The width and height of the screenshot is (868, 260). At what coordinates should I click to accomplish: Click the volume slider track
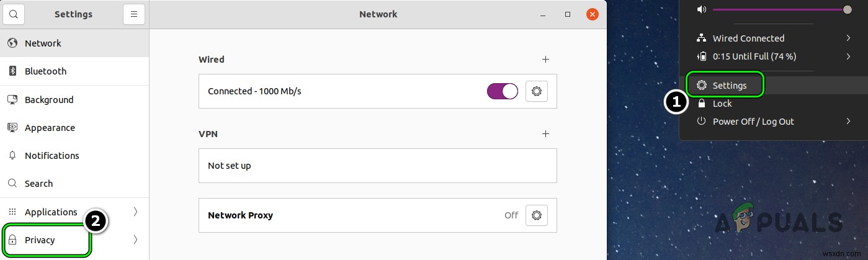[x=776, y=9]
